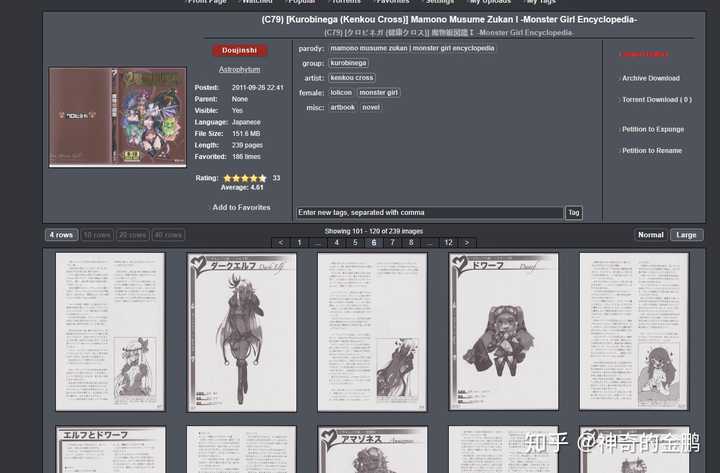Open the Amazoness (アマゾネス) page thumbnail
Viewport: 720px width, 473px height.
(x=372, y=449)
